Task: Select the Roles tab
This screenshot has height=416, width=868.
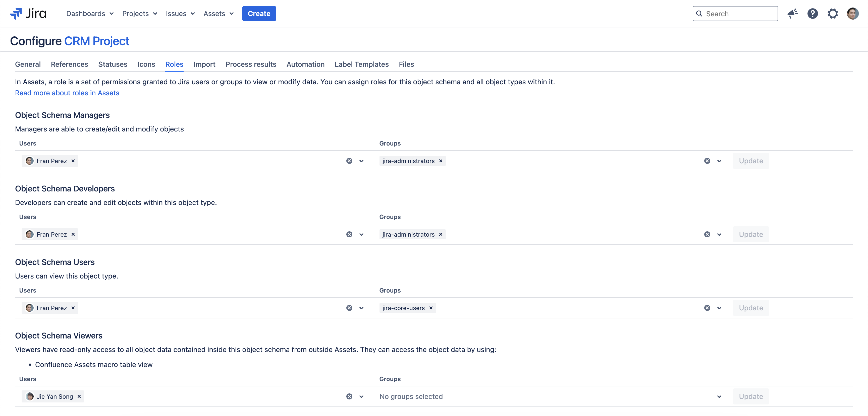Action: coord(174,64)
